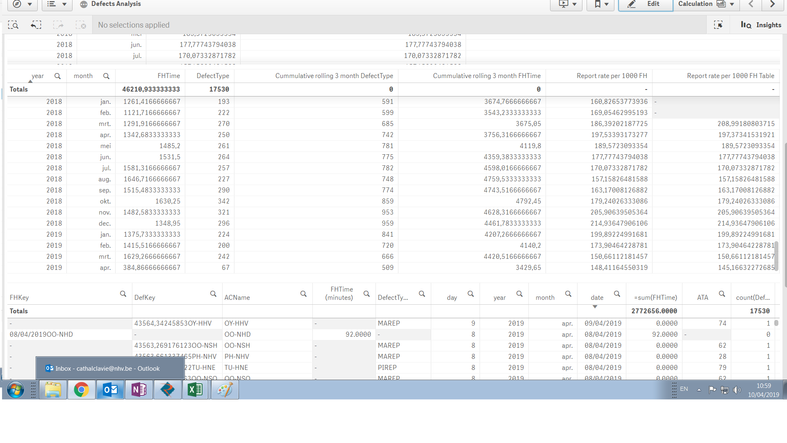Select the 09/04/2019 date cell
The image size is (787, 443).
tap(603, 324)
